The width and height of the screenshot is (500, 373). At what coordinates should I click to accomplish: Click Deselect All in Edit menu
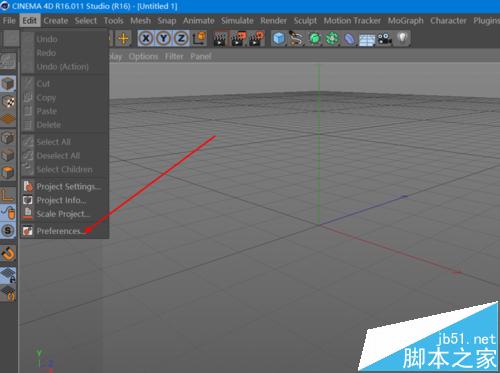[x=65, y=156]
